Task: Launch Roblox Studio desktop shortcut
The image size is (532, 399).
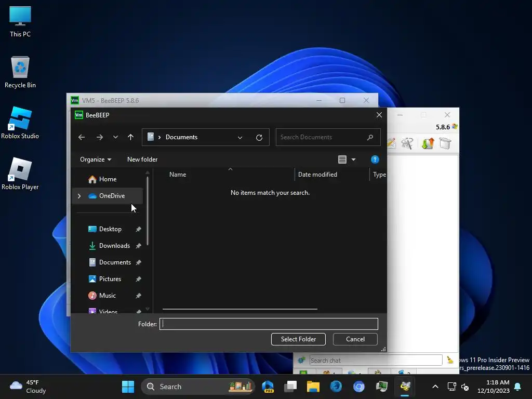Action: (x=20, y=123)
